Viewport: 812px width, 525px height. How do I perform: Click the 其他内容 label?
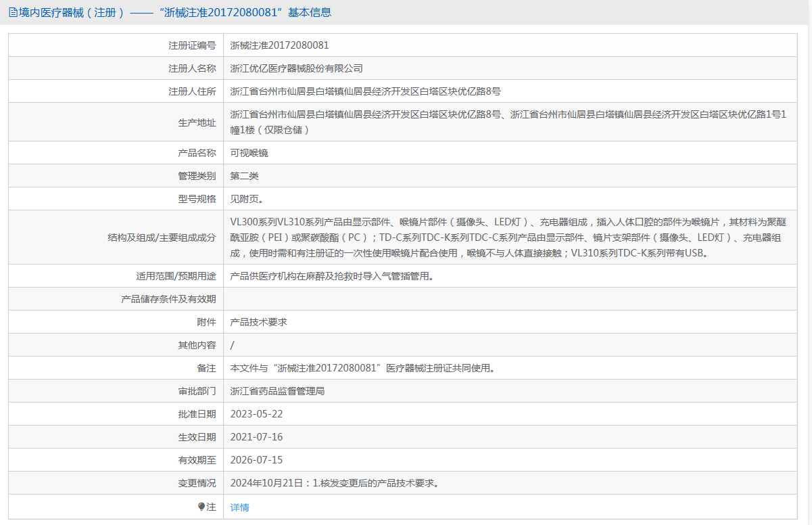197,345
